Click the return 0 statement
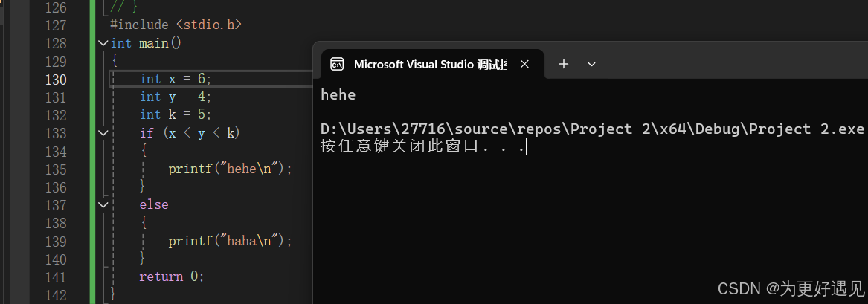Screen dimensions: 868x304 coord(171,276)
